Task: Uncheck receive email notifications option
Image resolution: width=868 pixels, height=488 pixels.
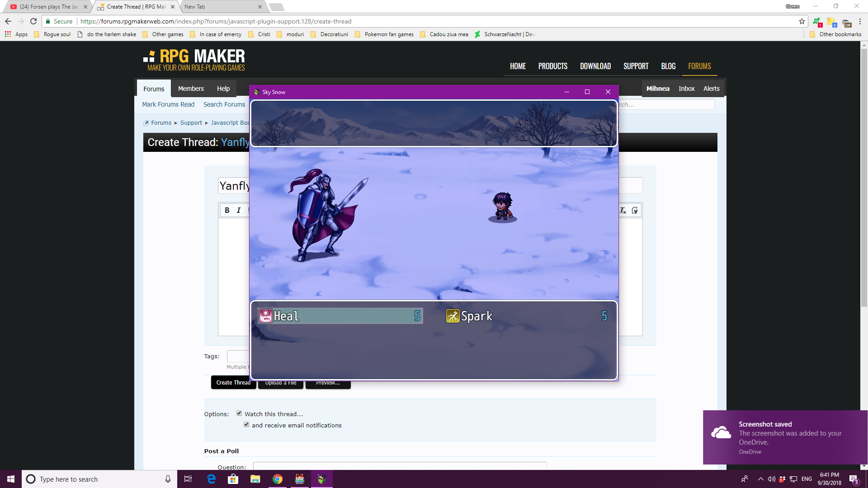Action: click(246, 424)
